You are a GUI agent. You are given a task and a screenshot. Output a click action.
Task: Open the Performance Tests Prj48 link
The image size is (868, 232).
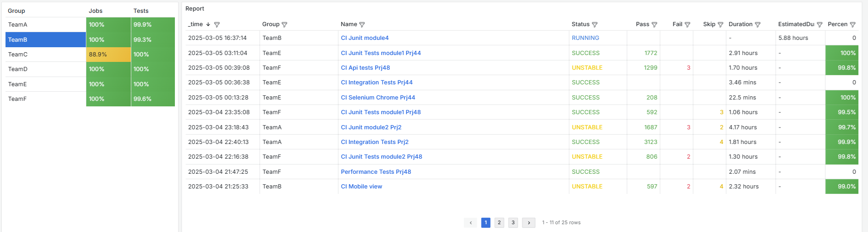375,172
